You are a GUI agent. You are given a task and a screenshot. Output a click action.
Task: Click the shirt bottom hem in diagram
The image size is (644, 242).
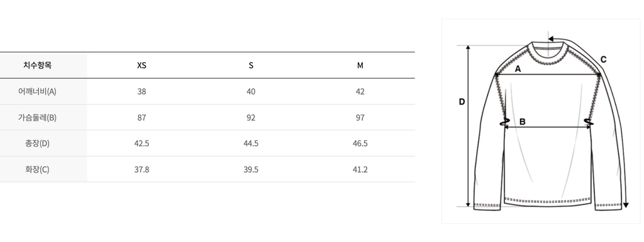pyautogui.click(x=548, y=201)
